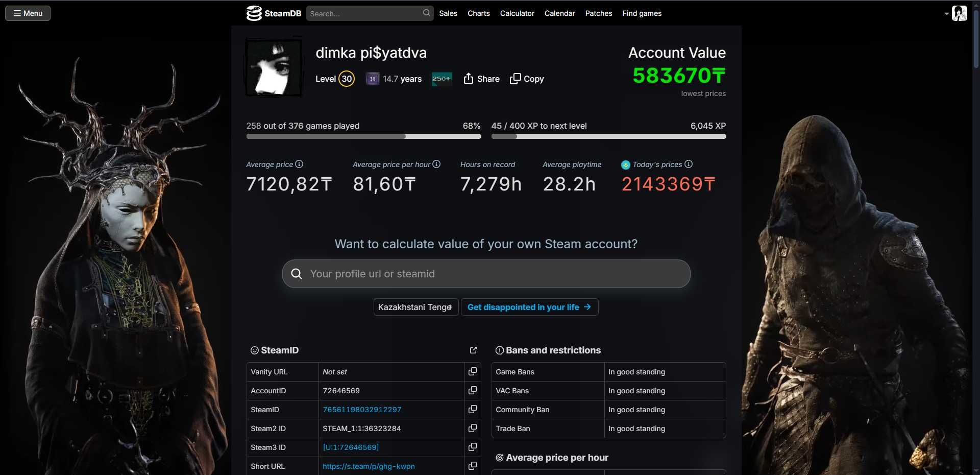Click the Bans and restrictions info icon
Image resolution: width=980 pixels, height=475 pixels.
coord(500,350)
